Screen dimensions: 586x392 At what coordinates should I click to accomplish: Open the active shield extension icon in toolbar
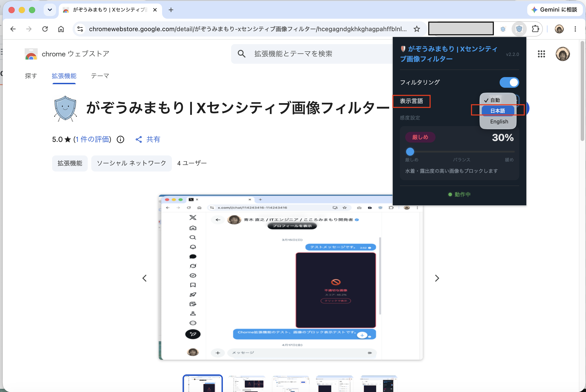519,29
